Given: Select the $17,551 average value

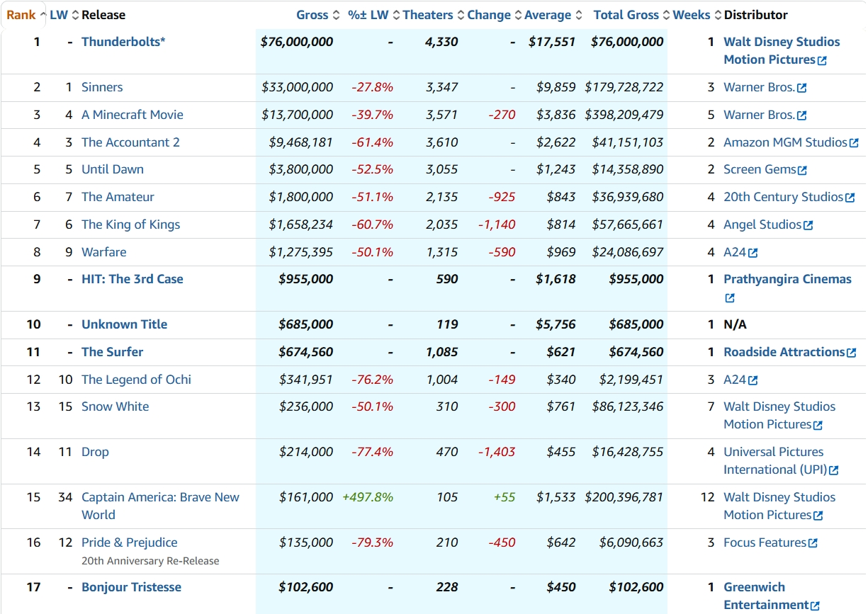Looking at the screenshot, I should click(x=552, y=42).
